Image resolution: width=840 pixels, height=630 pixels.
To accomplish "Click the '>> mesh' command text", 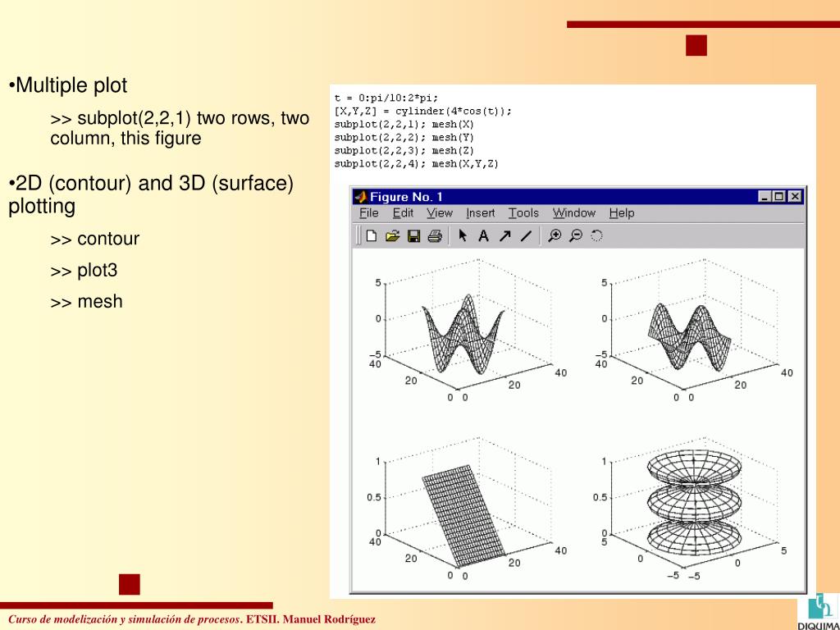I will [x=86, y=302].
